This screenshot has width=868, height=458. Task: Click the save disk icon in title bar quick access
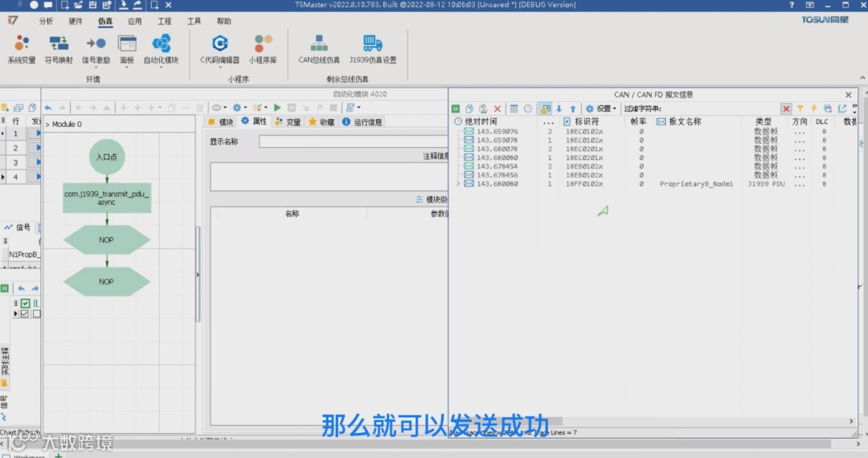[x=92, y=5]
